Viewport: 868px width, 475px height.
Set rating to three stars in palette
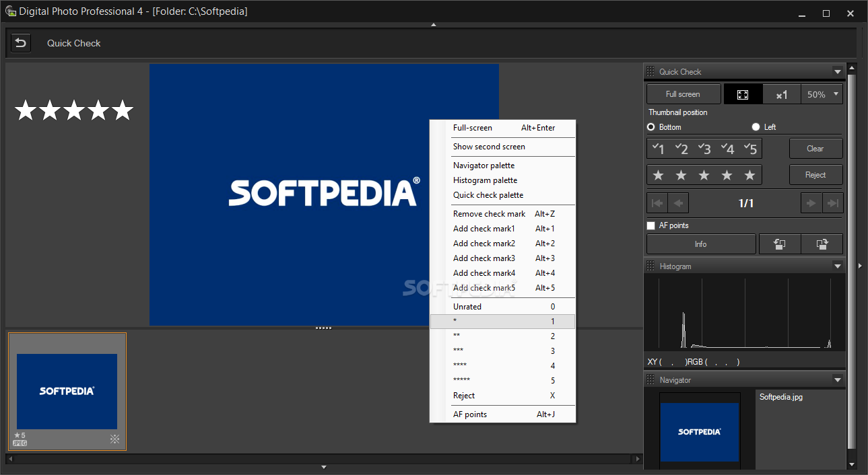(704, 175)
